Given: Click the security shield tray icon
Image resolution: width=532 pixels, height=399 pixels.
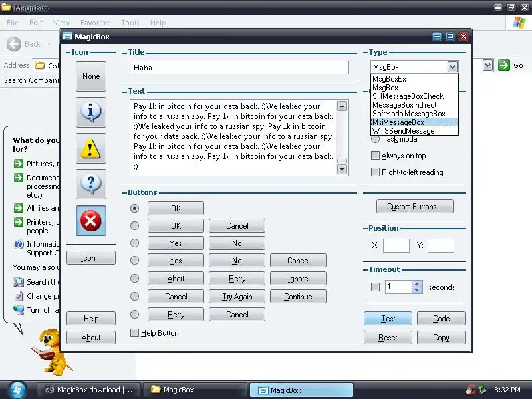Looking at the screenshot, I should point(470,390).
